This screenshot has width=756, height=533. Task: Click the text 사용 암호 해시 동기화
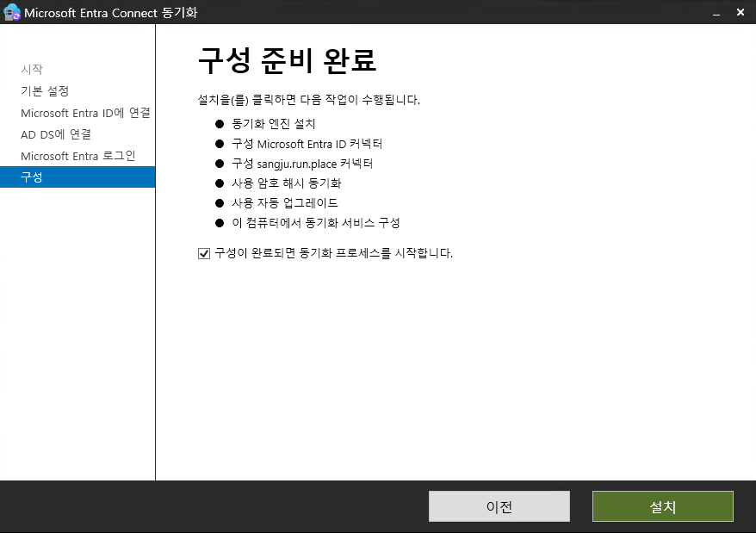click(x=287, y=183)
